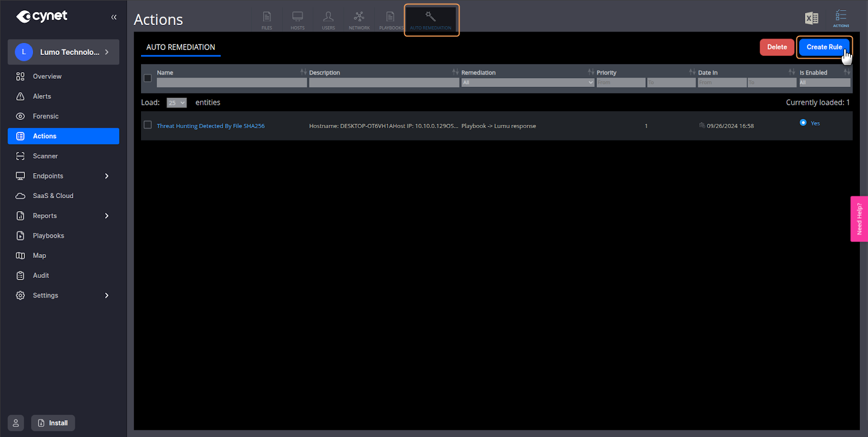
Task: Open the Files actions icon
Action: [x=266, y=20]
